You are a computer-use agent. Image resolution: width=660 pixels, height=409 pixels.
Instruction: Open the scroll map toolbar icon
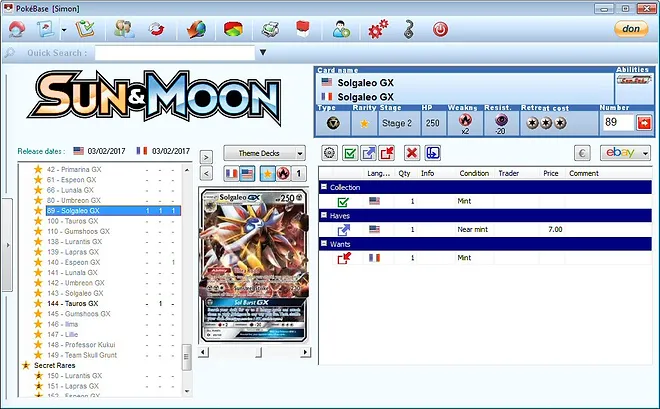[45, 29]
